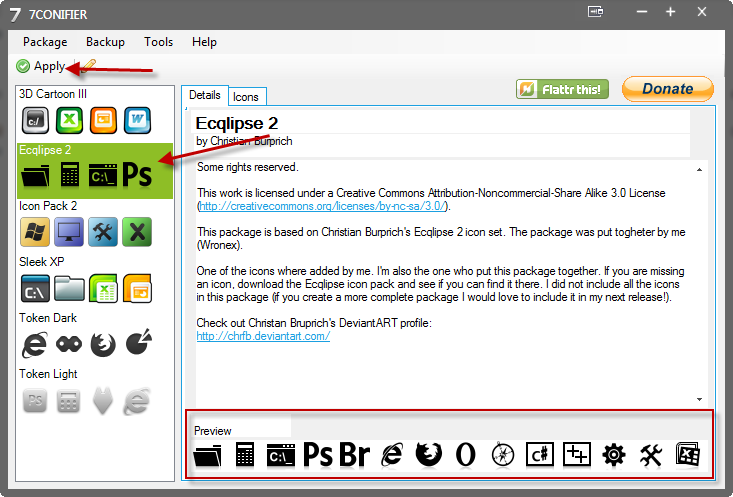Viewport: 733px width, 497px height.
Task: Open the Creative Commons license link
Action: point(323,206)
